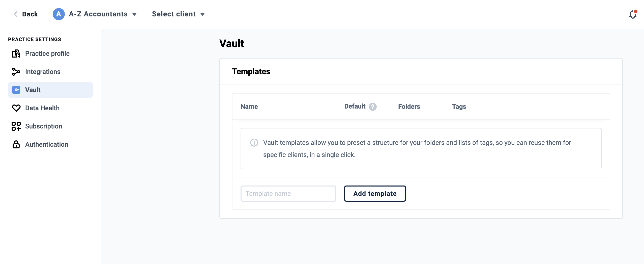
Task: Focus the Template name input field
Action: tap(288, 194)
